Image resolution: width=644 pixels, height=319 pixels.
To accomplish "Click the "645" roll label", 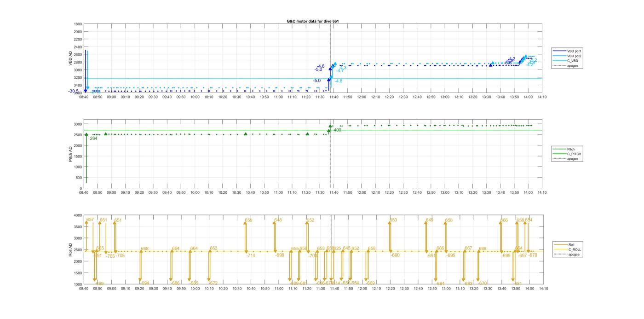I will 347,248.
